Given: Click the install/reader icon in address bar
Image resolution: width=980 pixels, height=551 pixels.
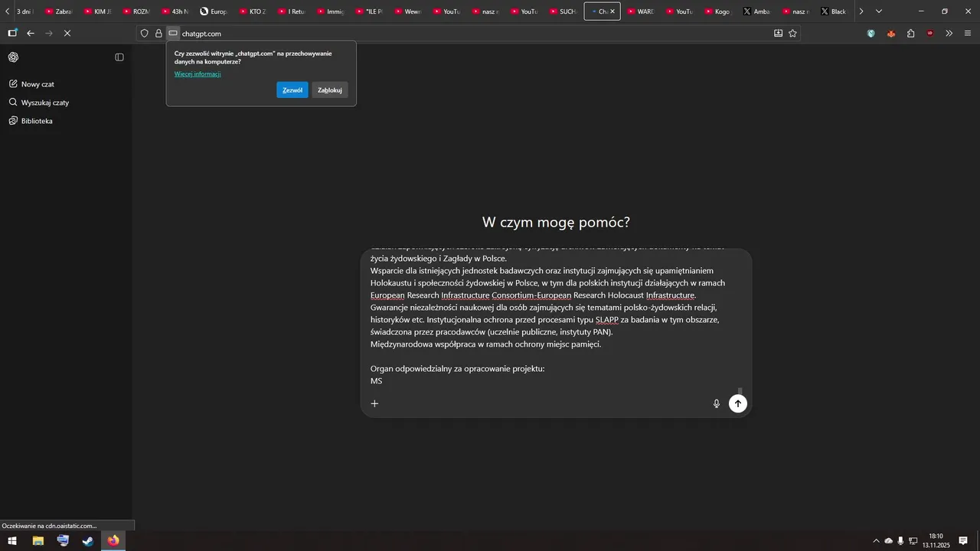Looking at the screenshot, I should click(778, 34).
